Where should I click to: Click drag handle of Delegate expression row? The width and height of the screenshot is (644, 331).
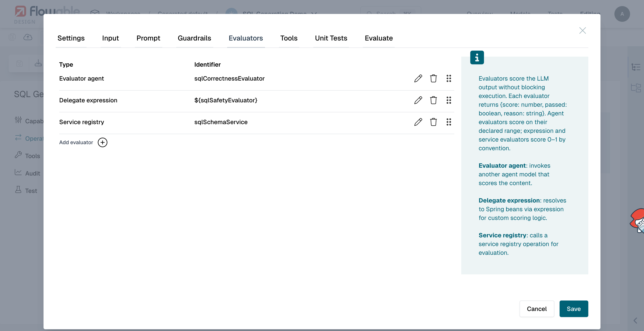[x=449, y=100]
